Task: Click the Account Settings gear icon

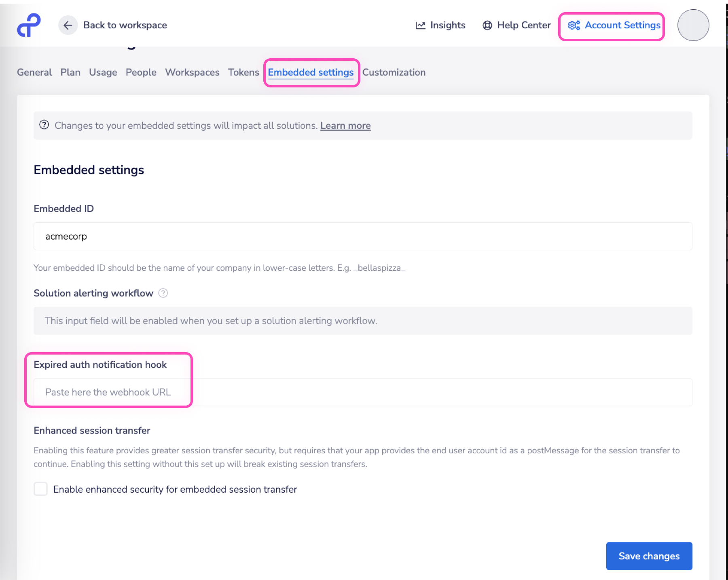Action: pos(574,25)
